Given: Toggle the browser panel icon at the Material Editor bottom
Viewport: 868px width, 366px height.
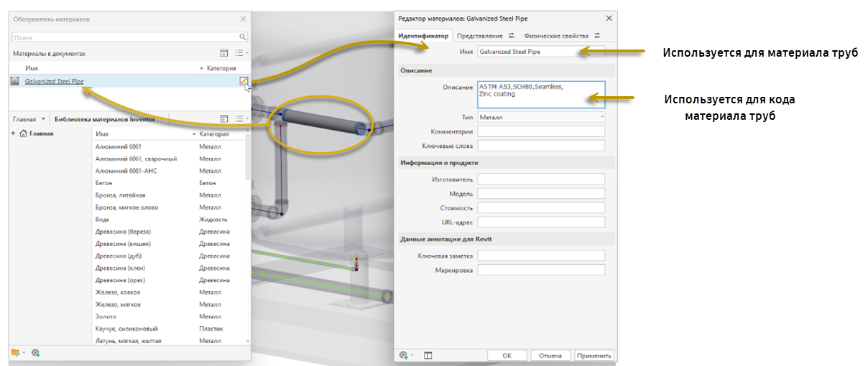Looking at the screenshot, I should click(x=428, y=355).
